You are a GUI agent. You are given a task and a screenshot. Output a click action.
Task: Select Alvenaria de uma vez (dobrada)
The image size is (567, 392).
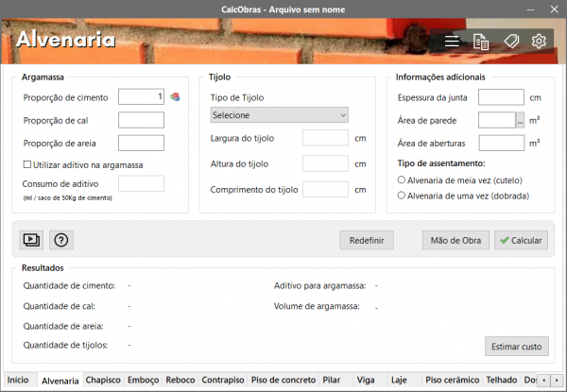click(x=403, y=196)
